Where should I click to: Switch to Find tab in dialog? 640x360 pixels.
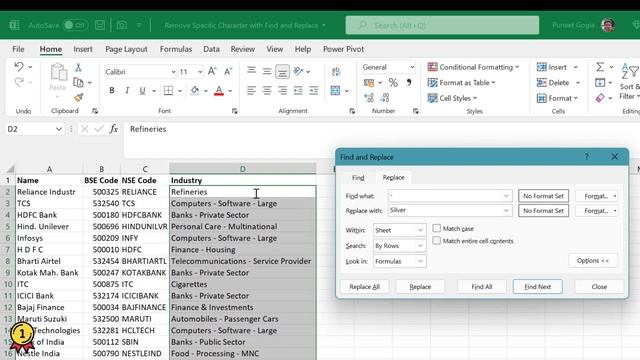click(358, 178)
